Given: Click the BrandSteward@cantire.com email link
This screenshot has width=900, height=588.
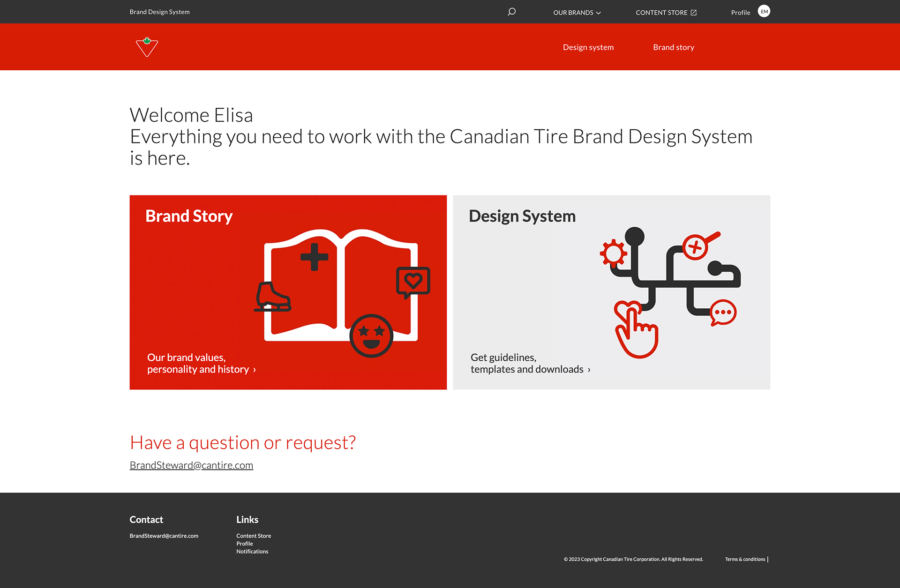Looking at the screenshot, I should (191, 465).
